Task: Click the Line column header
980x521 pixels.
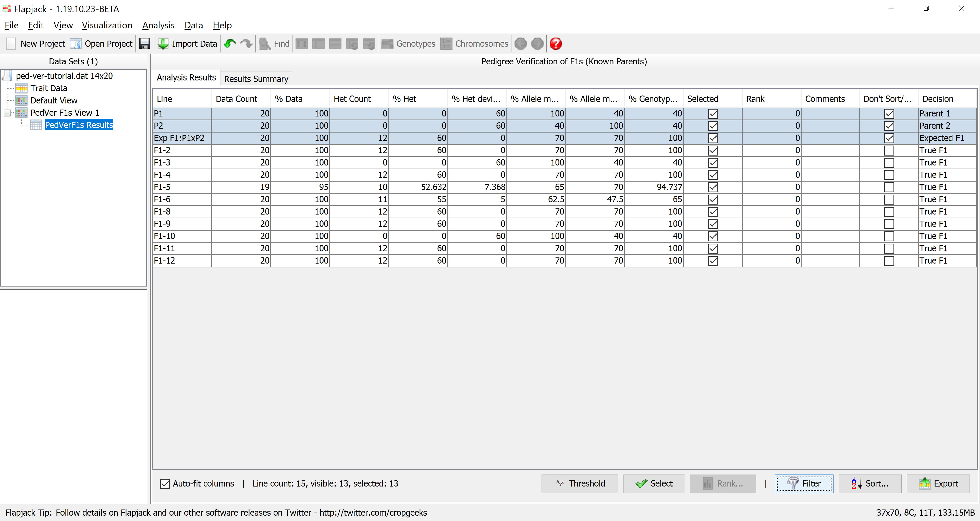Action: click(182, 99)
